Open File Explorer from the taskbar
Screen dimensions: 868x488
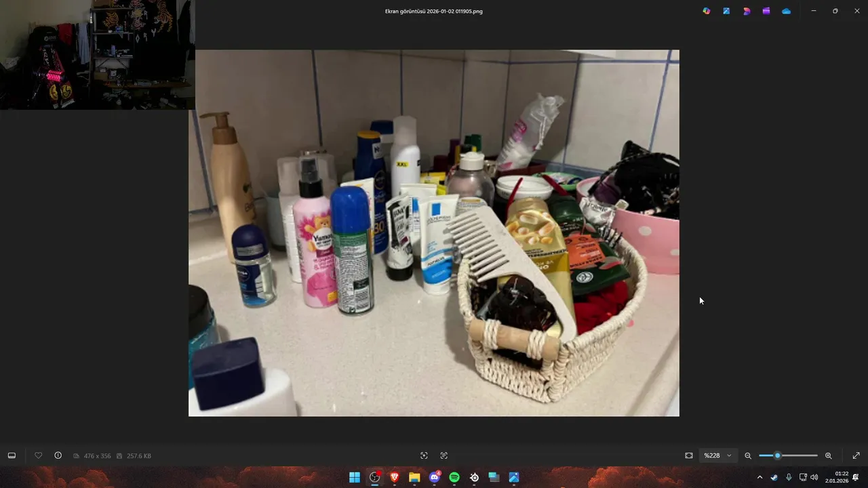[414, 477]
